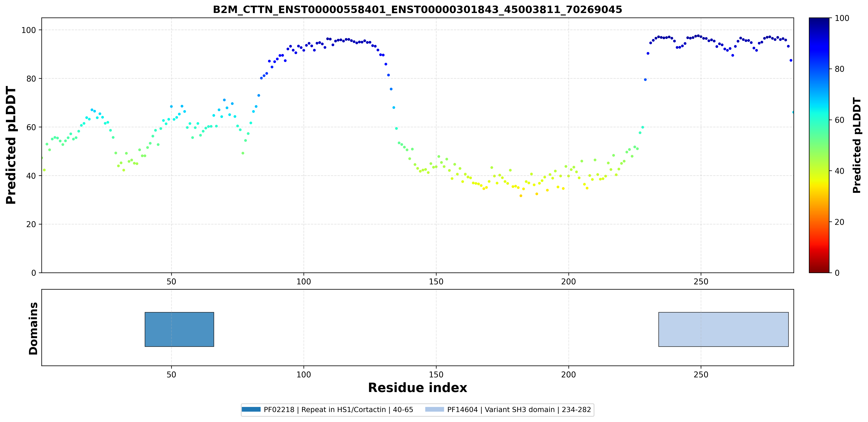Click x-axis tick 250 under domains track

coord(701,374)
